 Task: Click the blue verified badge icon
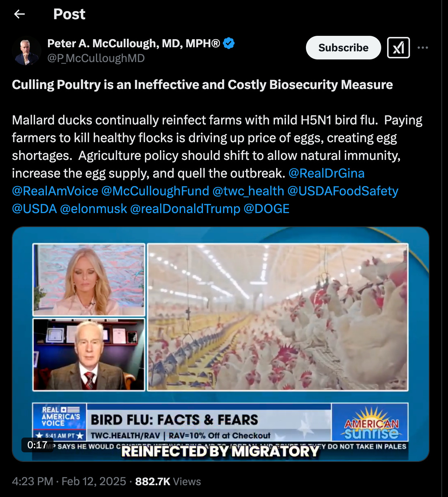click(229, 44)
